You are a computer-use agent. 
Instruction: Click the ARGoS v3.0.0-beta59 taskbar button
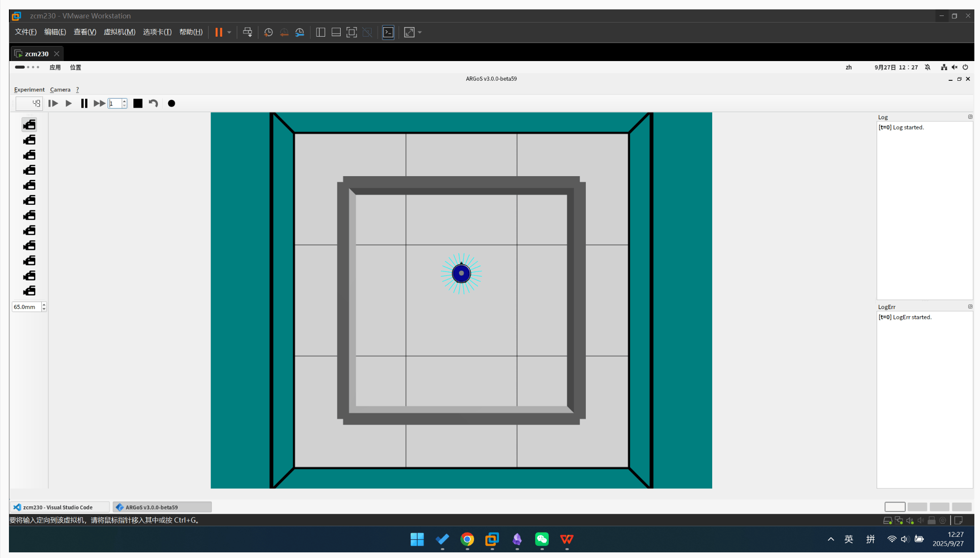(162, 507)
